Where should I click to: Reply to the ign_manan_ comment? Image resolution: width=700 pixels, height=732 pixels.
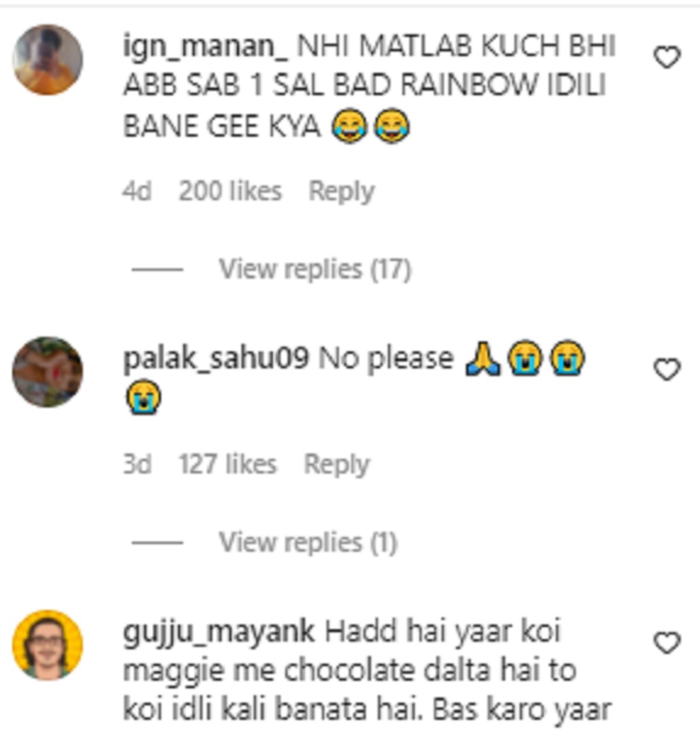tap(341, 191)
